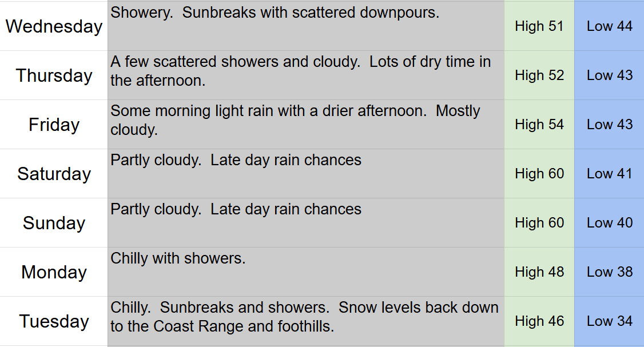Image resolution: width=644 pixels, height=347 pixels.
Task: Select the Wednesday day cell
Action: 54,26
